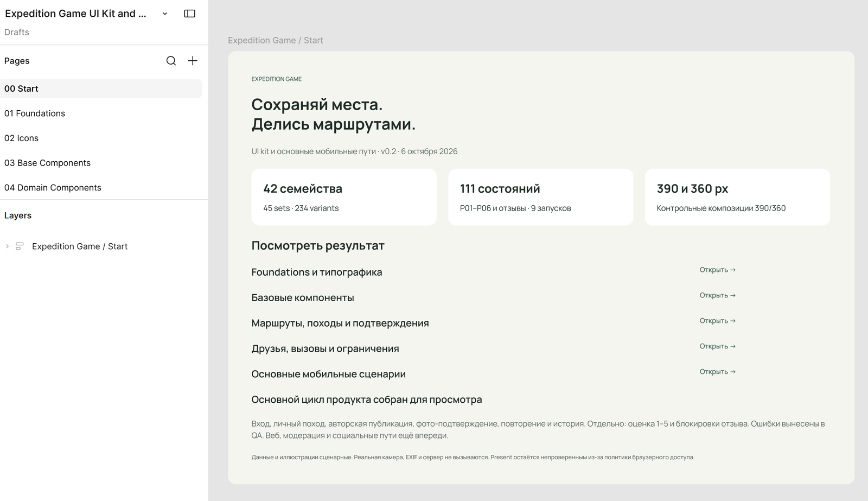Click the heading Сохраняй места. Делись маршрутами.
Screen dimensions: 868x501
[x=333, y=114]
